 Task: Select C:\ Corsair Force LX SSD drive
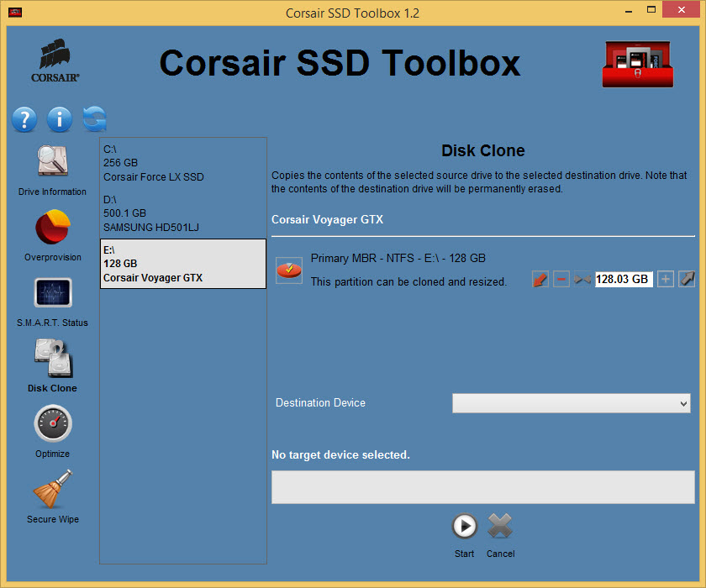coord(183,163)
